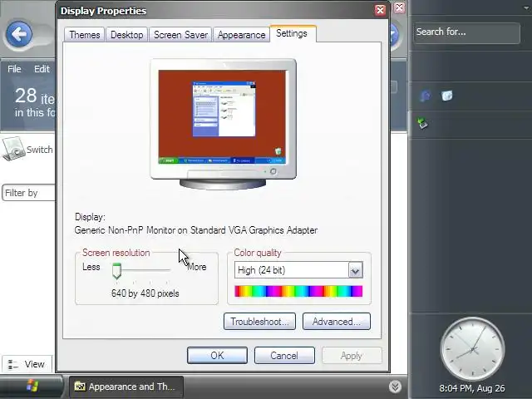Screen dimensions: 532x399
Task: Click the screen resolution slider handle
Action: pos(116,271)
